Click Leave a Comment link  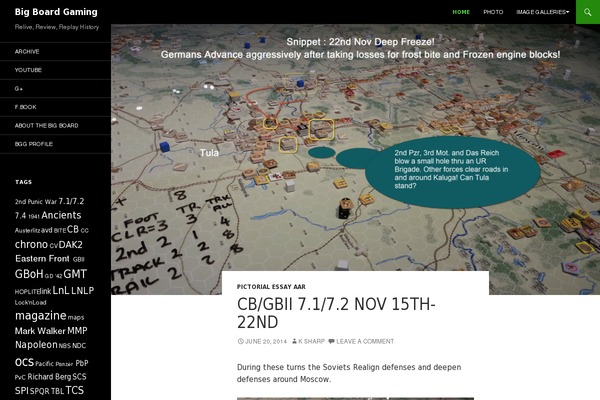click(x=365, y=341)
